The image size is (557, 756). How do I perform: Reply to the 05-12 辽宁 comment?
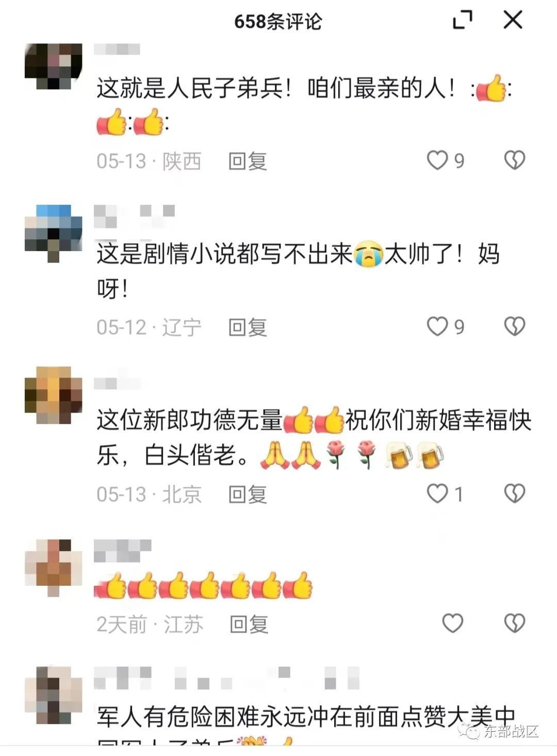248,327
